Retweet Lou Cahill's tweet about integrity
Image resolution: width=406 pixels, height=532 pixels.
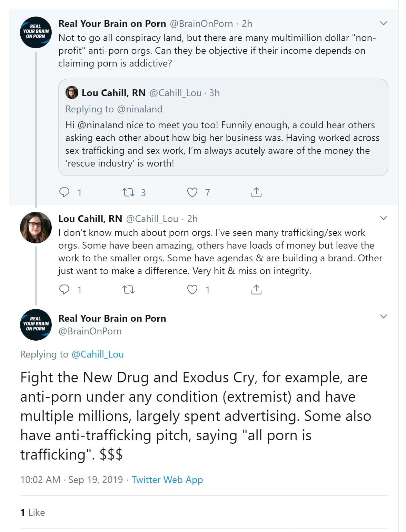point(129,289)
